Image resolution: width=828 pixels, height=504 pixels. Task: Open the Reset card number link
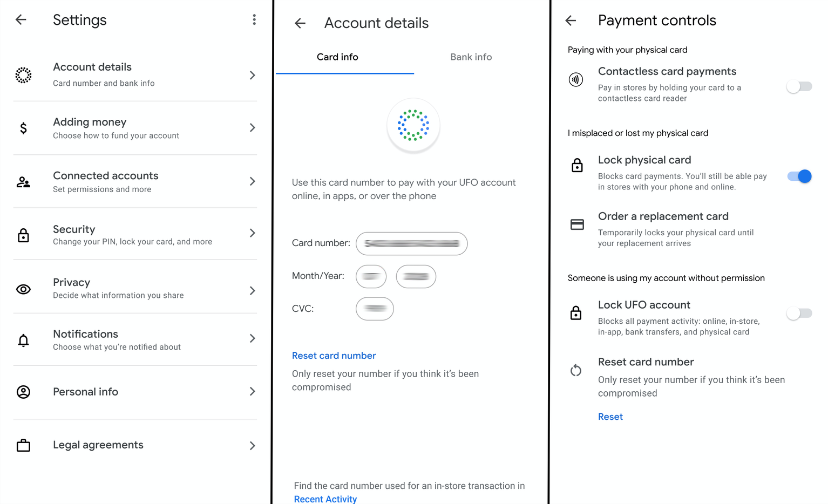pyautogui.click(x=334, y=356)
